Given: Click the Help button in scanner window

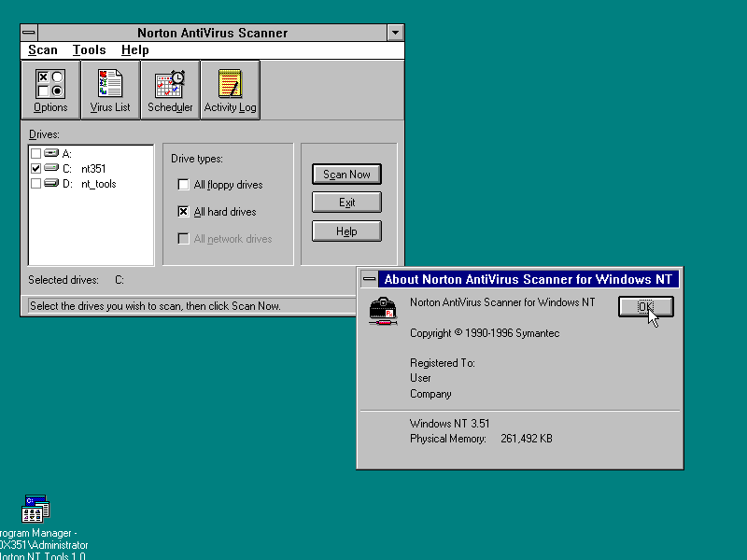Looking at the screenshot, I should [346, 231].
